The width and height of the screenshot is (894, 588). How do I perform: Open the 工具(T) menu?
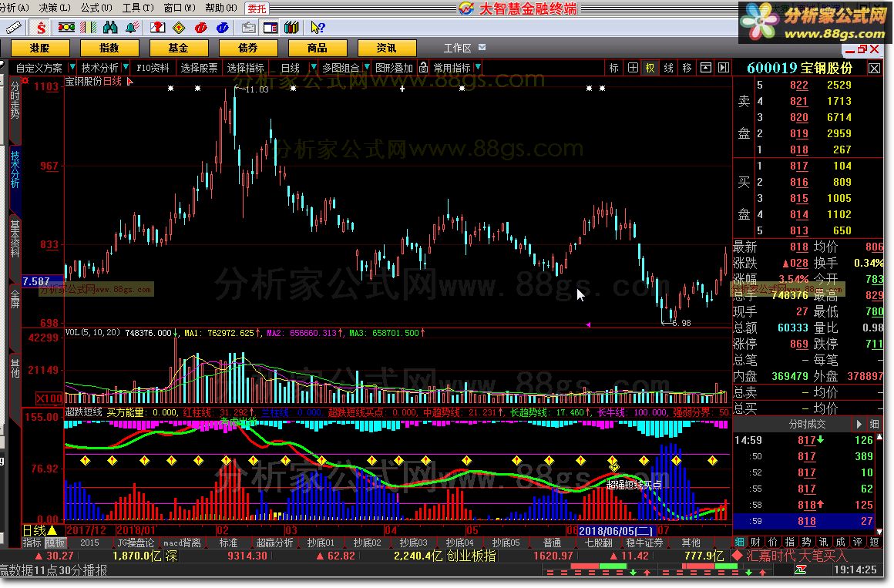pos(138,8)
